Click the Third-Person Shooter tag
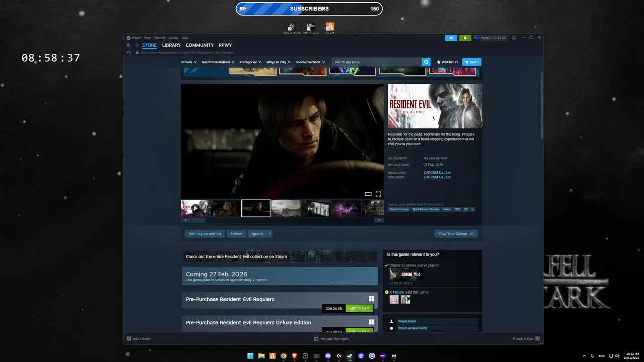This screenshot has width=644, height=362. [x=426, y=209]
